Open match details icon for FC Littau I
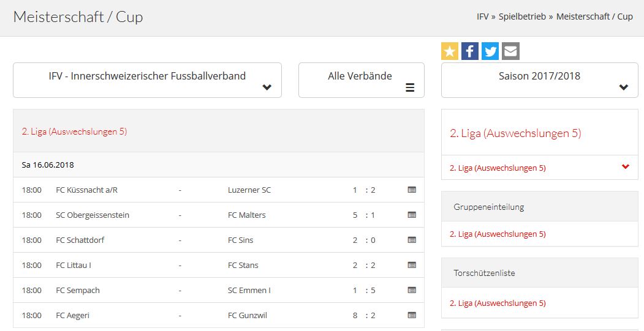 (x=412, y=265)
